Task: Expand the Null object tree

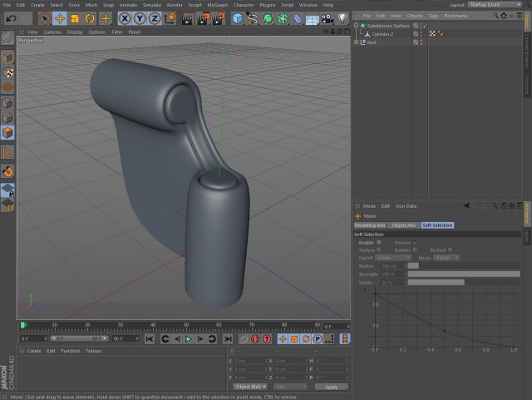Action: pyautogui.click(x=356, y=42)
